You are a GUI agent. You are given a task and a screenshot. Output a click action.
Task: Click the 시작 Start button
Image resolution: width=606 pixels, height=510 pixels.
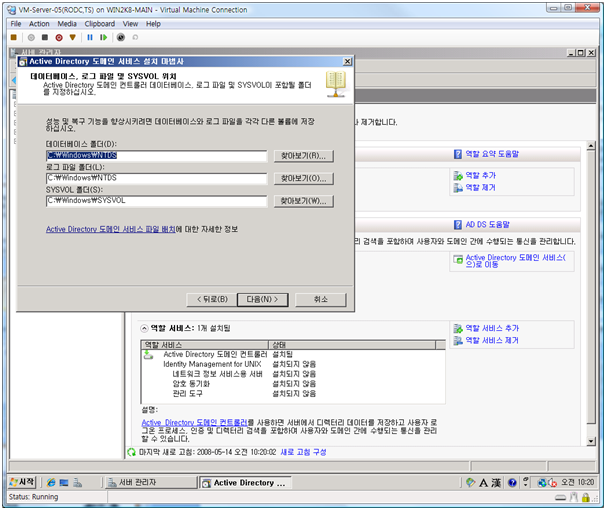click(x=22, y=483)
